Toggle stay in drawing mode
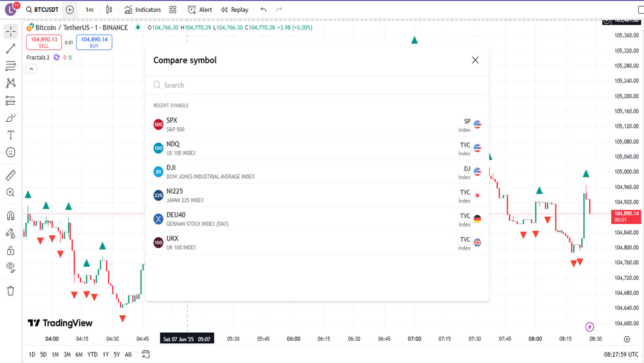The image size is (644, 363). tap(10, 233)
